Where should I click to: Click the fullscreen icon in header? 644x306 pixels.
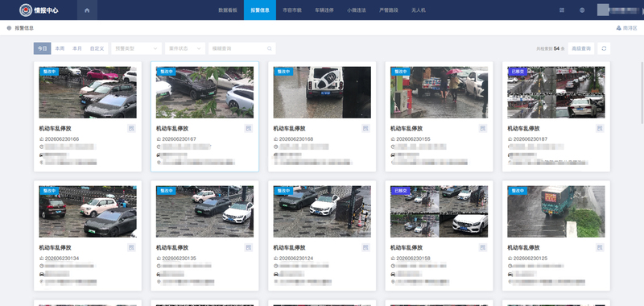pos(562,10)
